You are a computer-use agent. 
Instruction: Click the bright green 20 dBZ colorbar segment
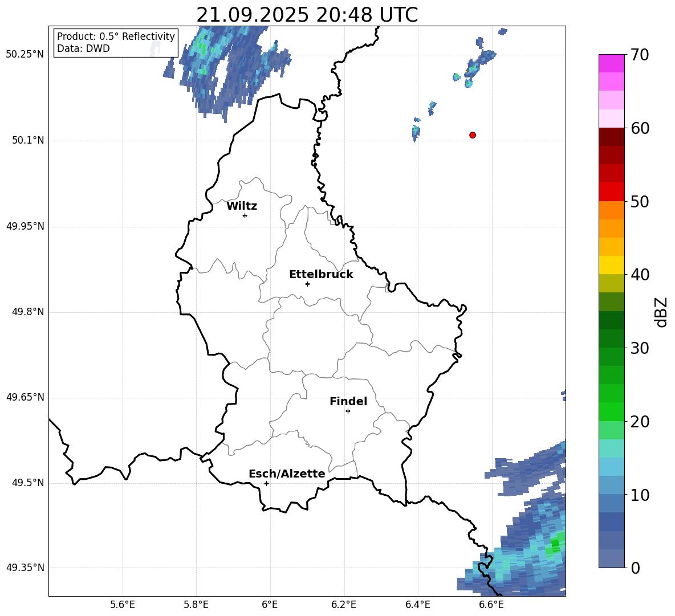pos(611,411)
